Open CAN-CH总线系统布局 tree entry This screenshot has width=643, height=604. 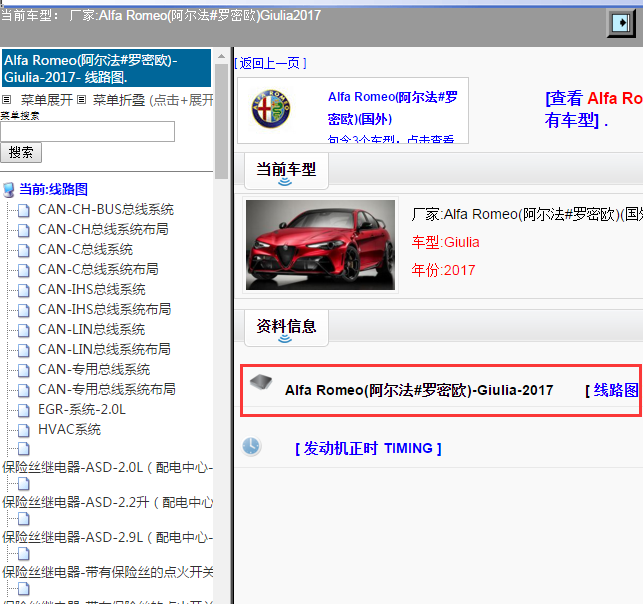103,230
